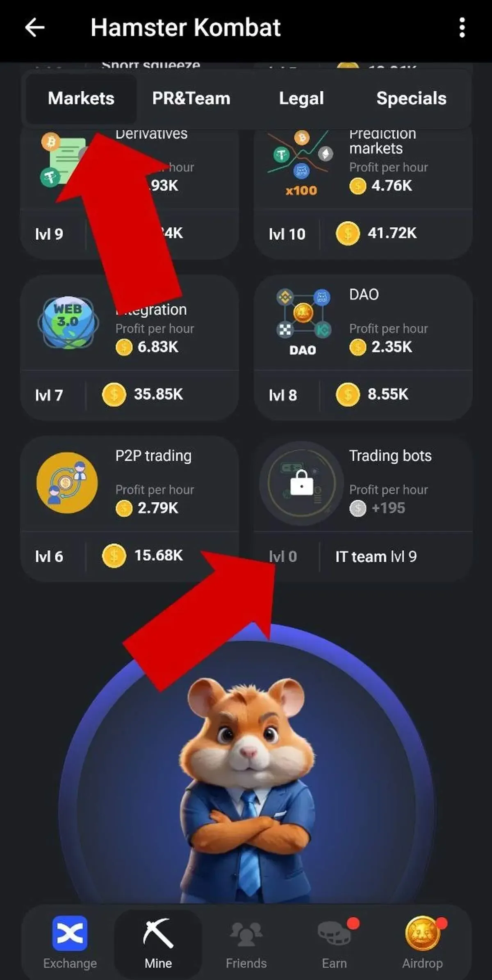Tap the back arrow icon
Screen dimensions: 492x980
click(x=35, y=28)
